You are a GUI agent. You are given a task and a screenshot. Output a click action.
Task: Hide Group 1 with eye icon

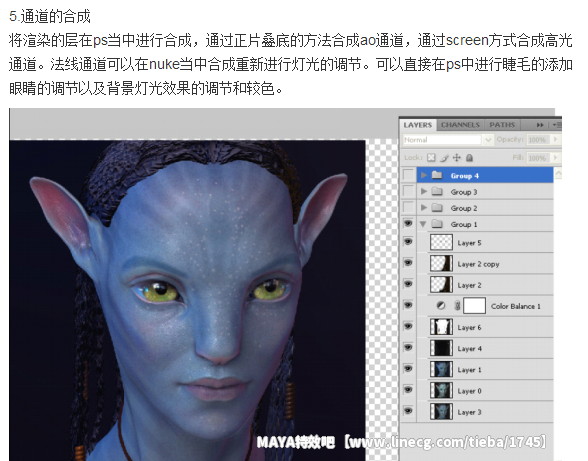click(x=408, y=224)
